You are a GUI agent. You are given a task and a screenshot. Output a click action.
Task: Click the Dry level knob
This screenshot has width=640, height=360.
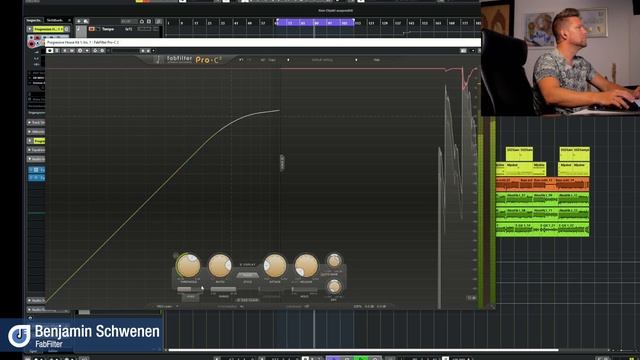334,287
